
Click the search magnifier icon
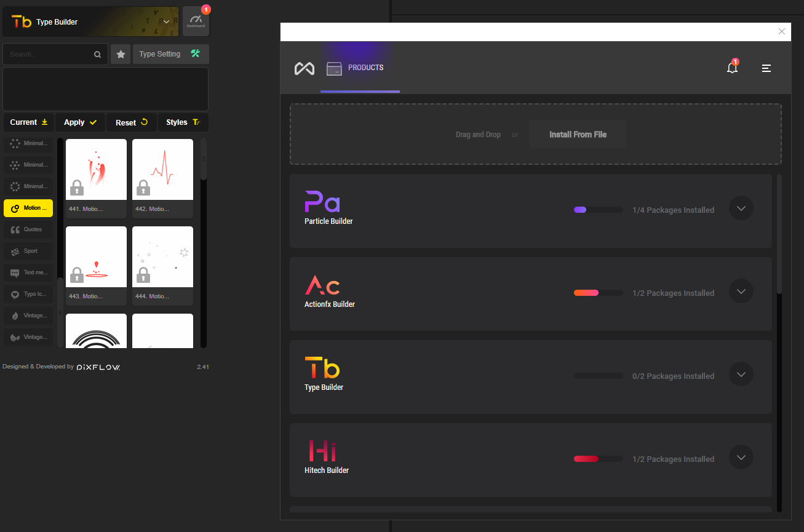[97, 54]
